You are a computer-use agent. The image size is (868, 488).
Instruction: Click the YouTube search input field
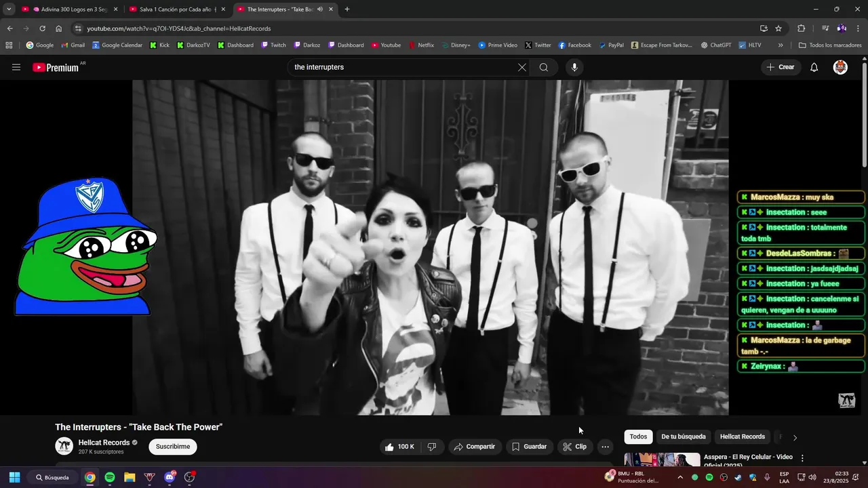click(401, 67)
